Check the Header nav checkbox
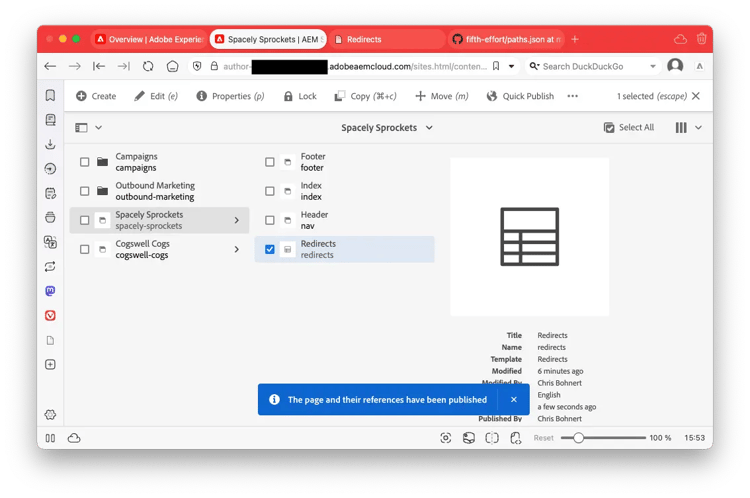 [270, 220]
